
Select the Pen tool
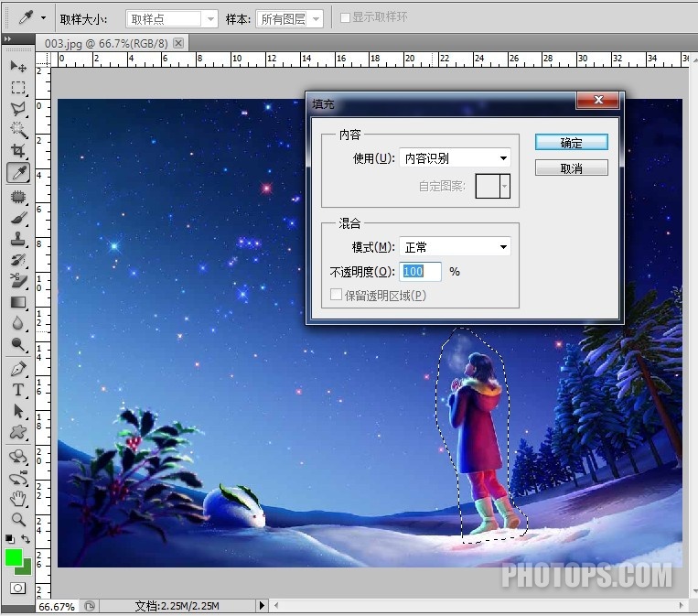coord(18,369)
